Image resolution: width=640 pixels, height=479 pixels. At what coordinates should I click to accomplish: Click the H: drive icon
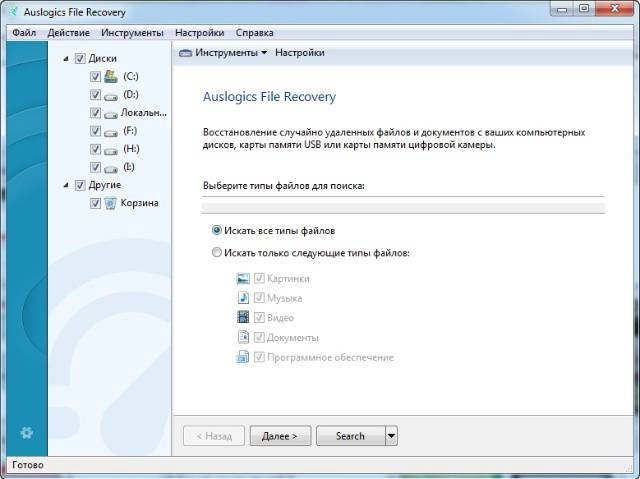pos(111,151)
